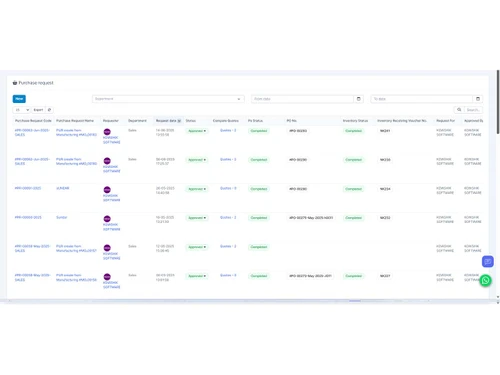Image resolution: width=500 pixels, height=375 pixels.
Task: Click PO status Completed badge in PR-00059 row
Action: [259, 247]
